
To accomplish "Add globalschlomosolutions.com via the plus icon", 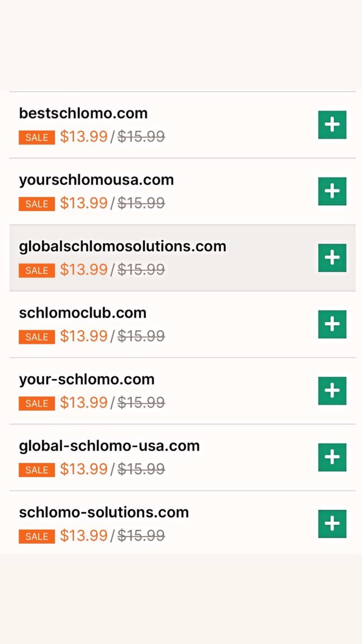I will [332, 258].
